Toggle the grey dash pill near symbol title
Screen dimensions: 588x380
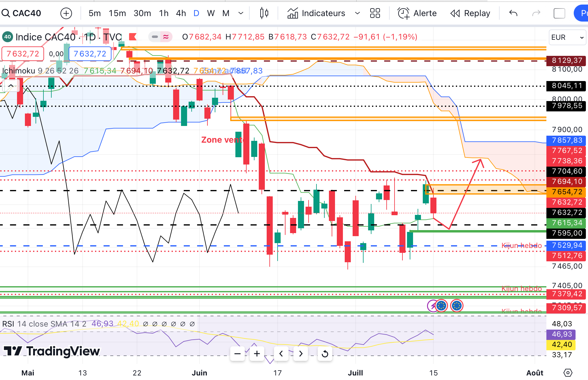point(155,37)
